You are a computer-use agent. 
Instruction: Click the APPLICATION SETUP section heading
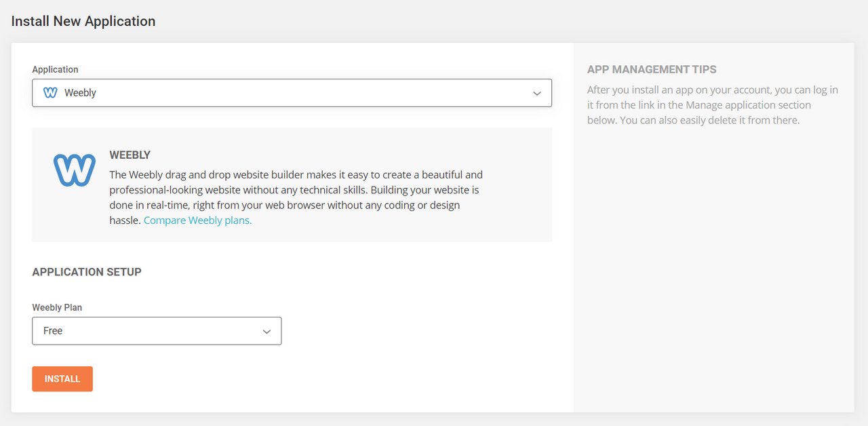87,272
